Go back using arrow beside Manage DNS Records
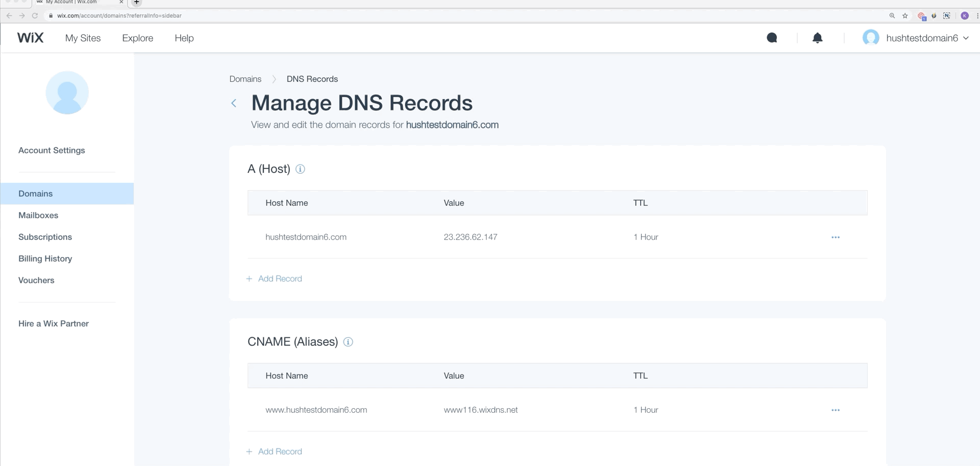This screenshot has height=466, width=980. [x=234, y=103]
